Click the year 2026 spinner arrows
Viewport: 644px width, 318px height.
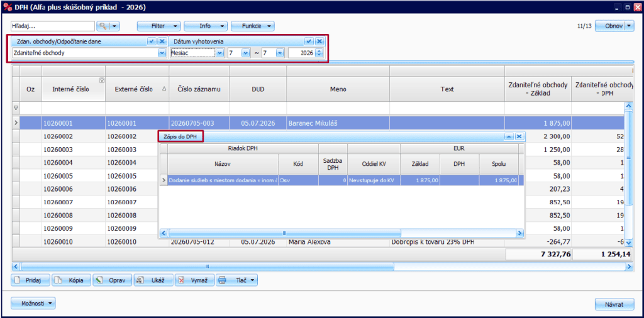tap(319, 53)
